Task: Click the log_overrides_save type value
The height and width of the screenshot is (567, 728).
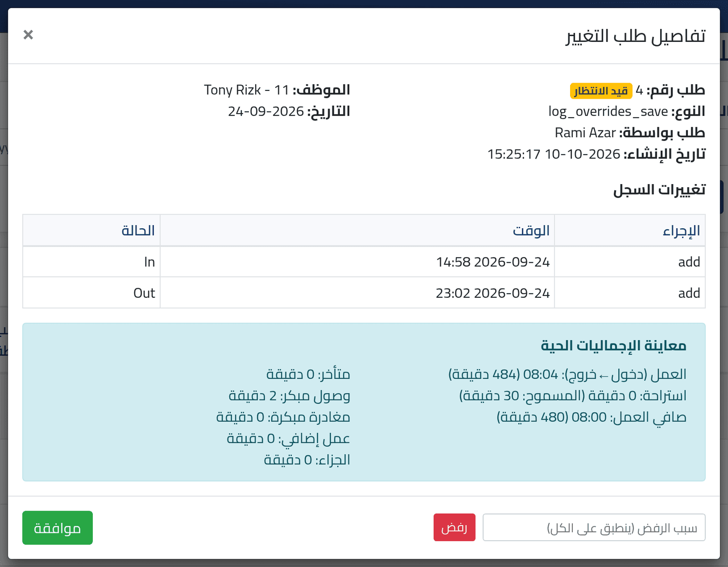Action: coord(608,111)
